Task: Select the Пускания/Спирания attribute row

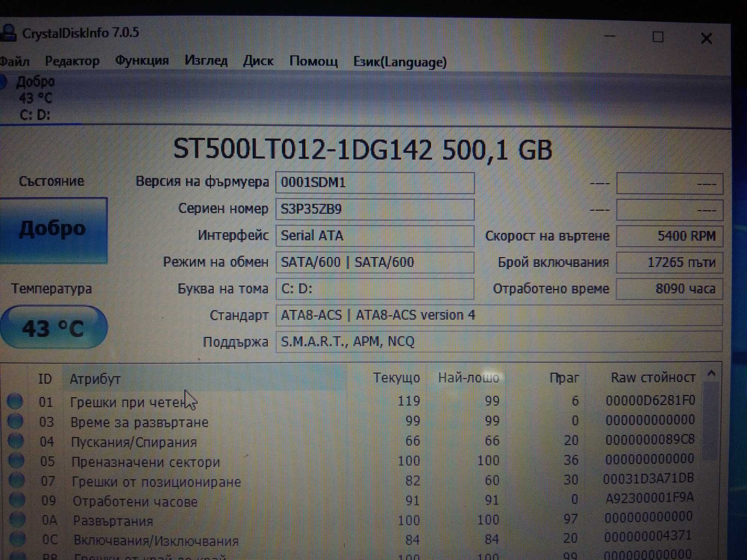Action: (x=351, y=441)
